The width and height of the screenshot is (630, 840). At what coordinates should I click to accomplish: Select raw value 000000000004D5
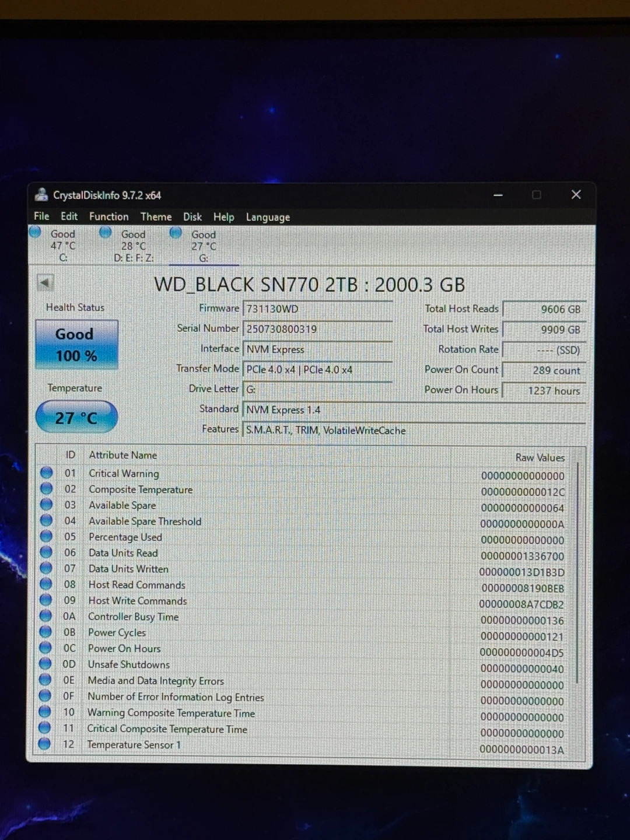click(522, 652)
